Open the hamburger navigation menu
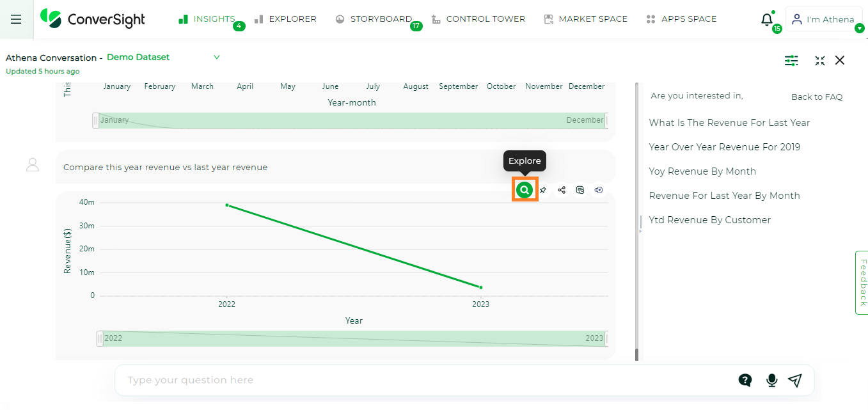Screen dimensions: 868x410 tap(16, 19)
